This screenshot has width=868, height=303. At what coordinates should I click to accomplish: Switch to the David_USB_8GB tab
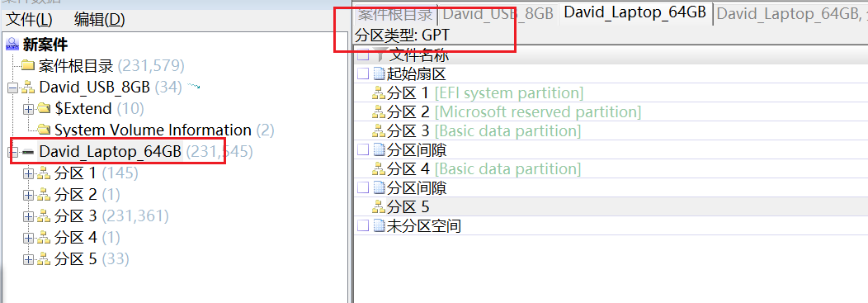point(498,14)
